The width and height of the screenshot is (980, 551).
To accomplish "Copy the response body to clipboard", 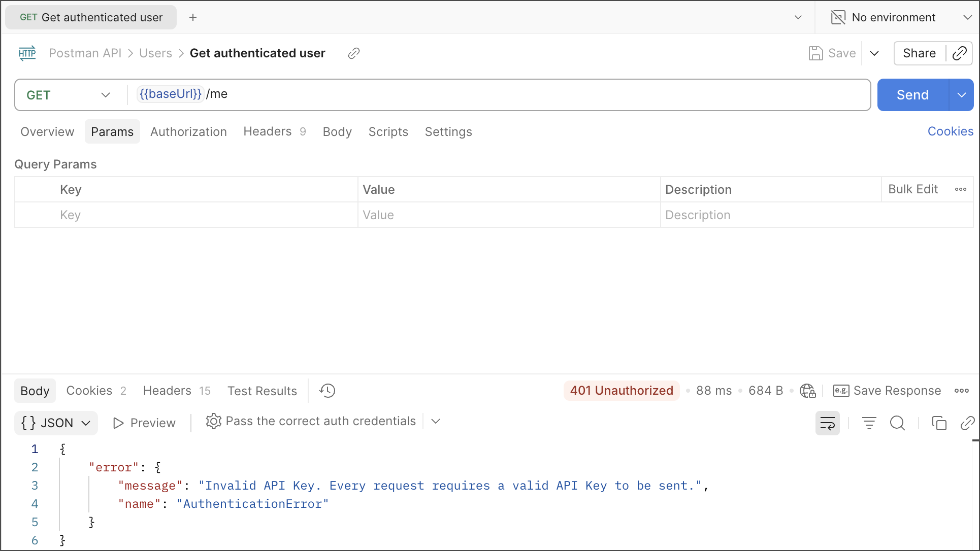I will (939, 423).
